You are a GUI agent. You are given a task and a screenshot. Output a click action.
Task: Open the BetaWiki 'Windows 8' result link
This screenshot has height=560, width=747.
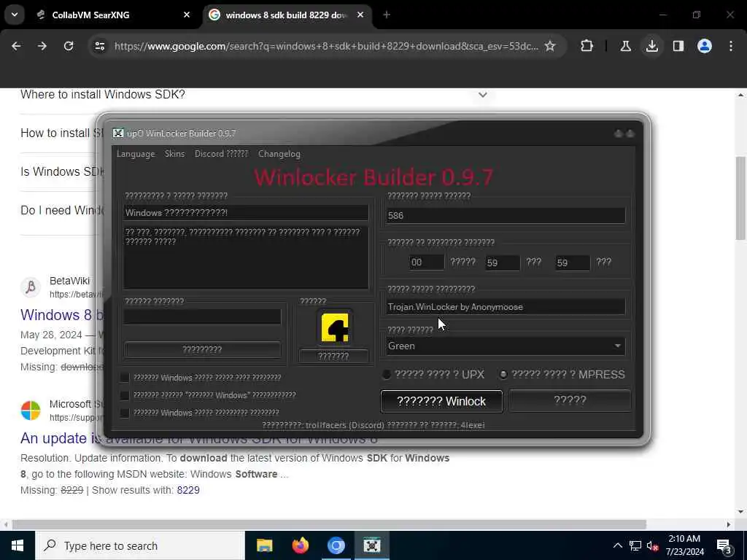click(x=61, y=315)
